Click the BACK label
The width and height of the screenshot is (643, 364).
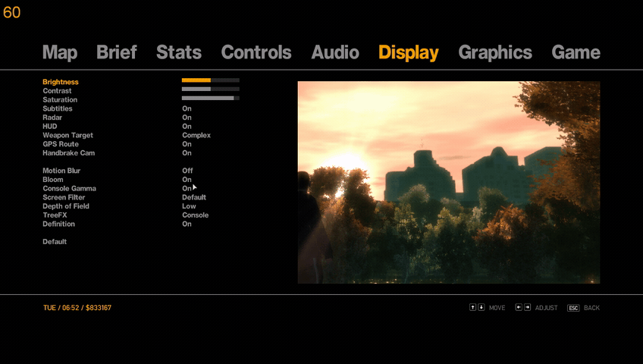[591, 308]
